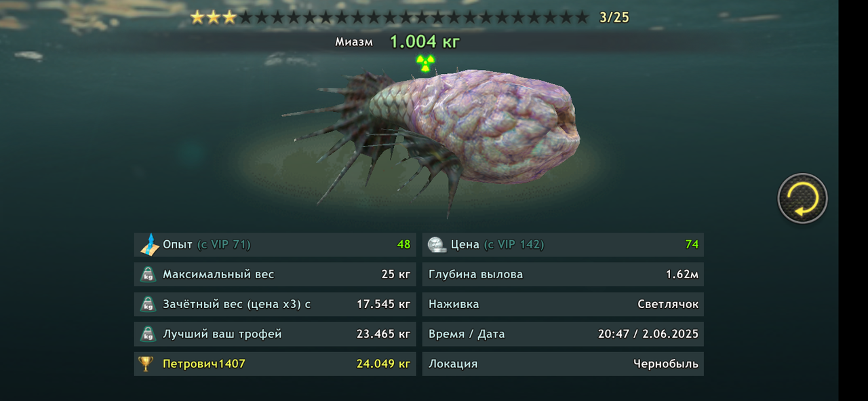The width and height of the screenshot is (868, 401).
Task: Open record holder Петрович1407 entry
Action: [275, 364]
